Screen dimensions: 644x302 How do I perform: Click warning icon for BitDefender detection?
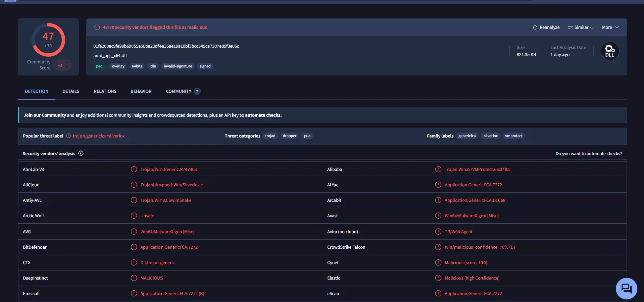(x=134, y=247)
